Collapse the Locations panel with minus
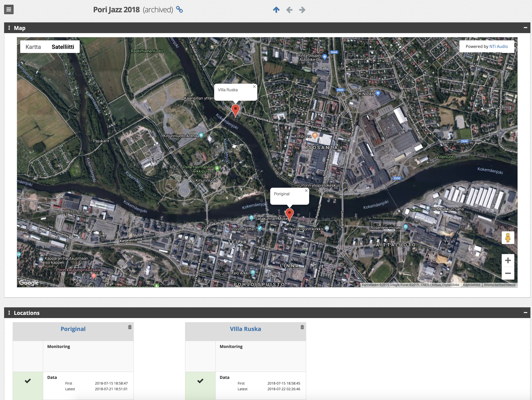The width and height of the screenshot is (532, 400). (525, 313)
